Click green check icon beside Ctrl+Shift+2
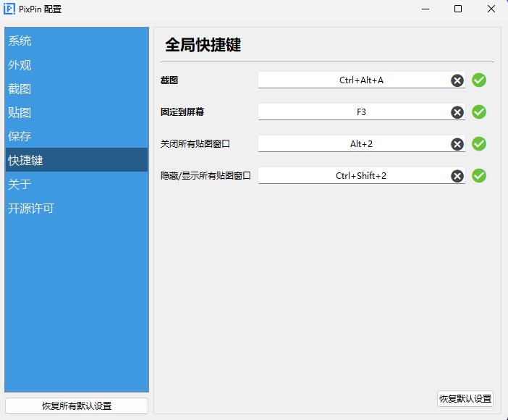This screenshot has height=420, width=508. [x=479, y=175]
